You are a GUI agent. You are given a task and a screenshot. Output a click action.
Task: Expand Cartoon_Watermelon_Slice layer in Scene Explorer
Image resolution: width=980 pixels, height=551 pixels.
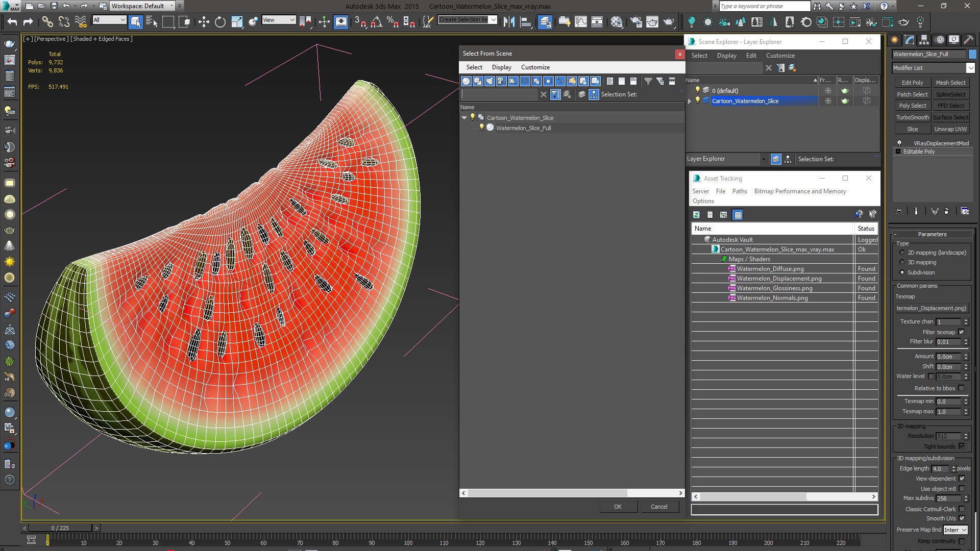pos(690,101)
